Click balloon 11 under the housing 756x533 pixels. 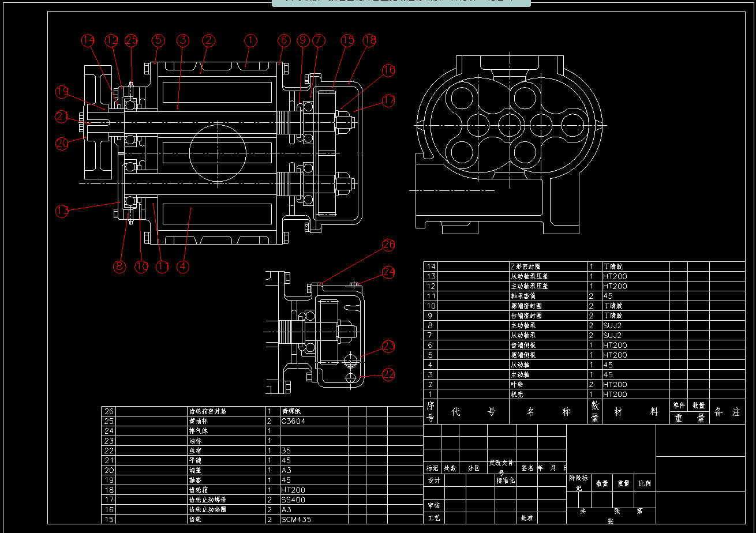(x=162, y=266)
